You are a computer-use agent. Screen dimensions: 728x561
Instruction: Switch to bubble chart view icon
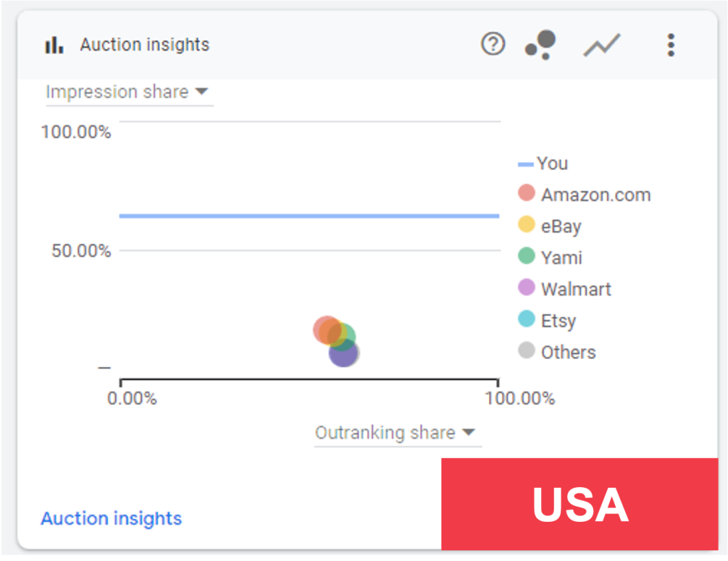[x=540, y=45]
